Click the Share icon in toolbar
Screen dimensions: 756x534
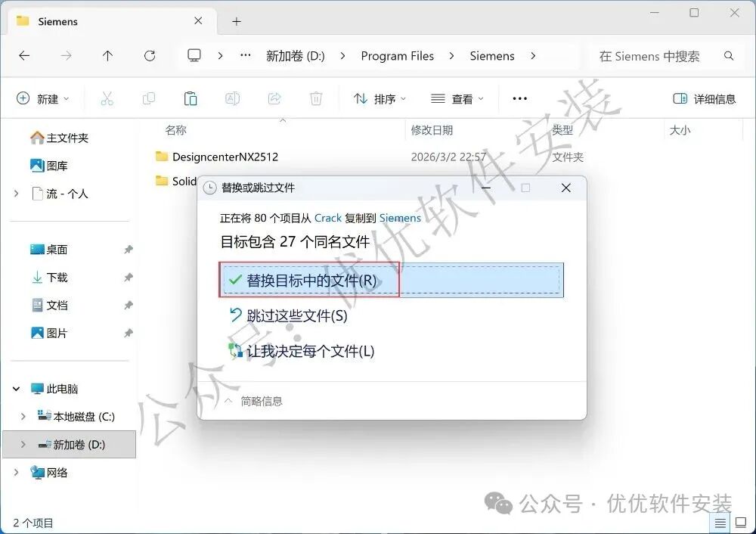point(274,99)
